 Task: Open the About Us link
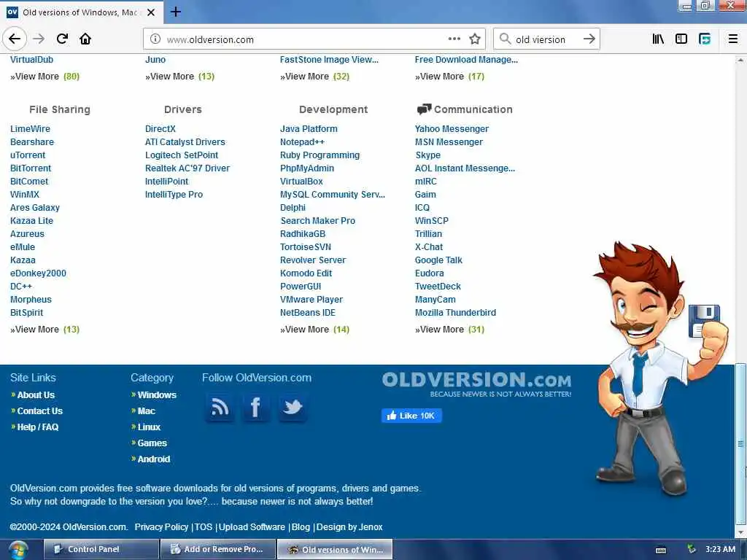(36, 395)
